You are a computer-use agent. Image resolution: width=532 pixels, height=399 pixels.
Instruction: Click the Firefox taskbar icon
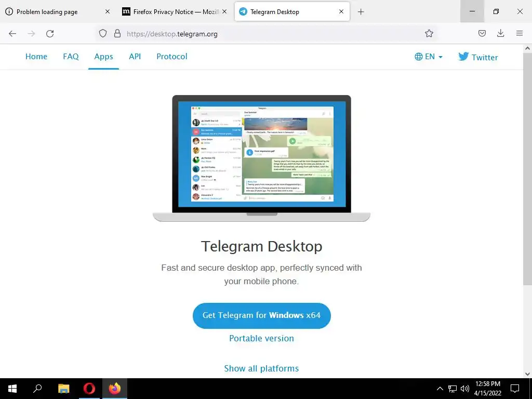coord(115,389)
